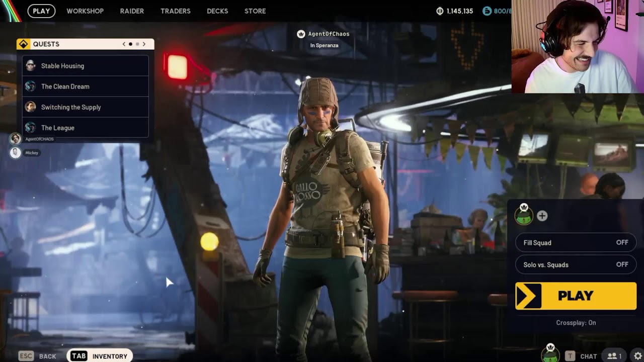644x362 pixels.
Task: Click The Clean Dream quest portrait
Action: click(31, 86)
